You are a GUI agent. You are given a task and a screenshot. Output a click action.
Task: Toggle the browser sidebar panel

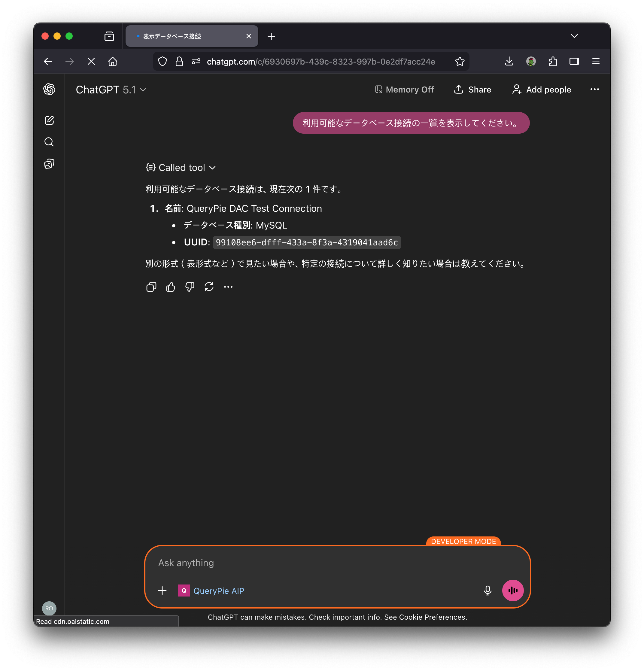click(x=574, y=62)
